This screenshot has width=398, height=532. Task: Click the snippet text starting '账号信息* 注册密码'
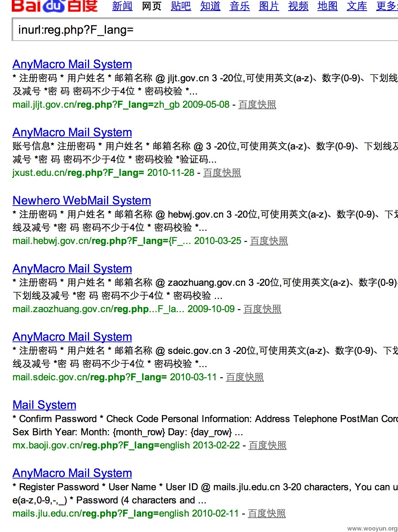205,153
